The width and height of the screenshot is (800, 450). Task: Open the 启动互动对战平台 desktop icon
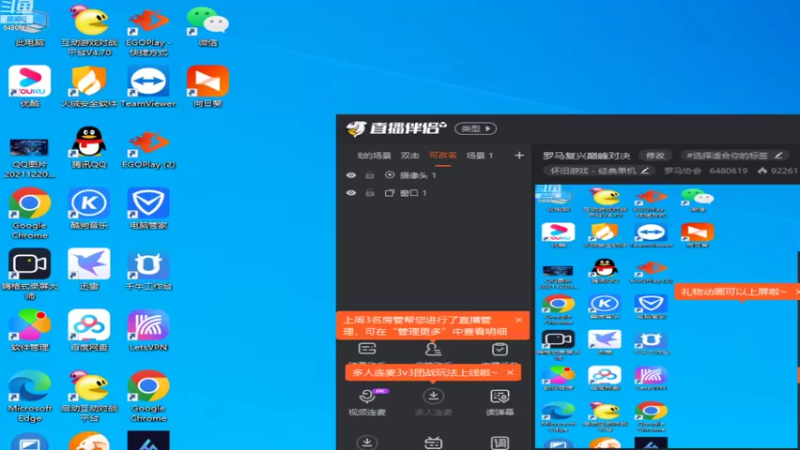click(89, 396)
